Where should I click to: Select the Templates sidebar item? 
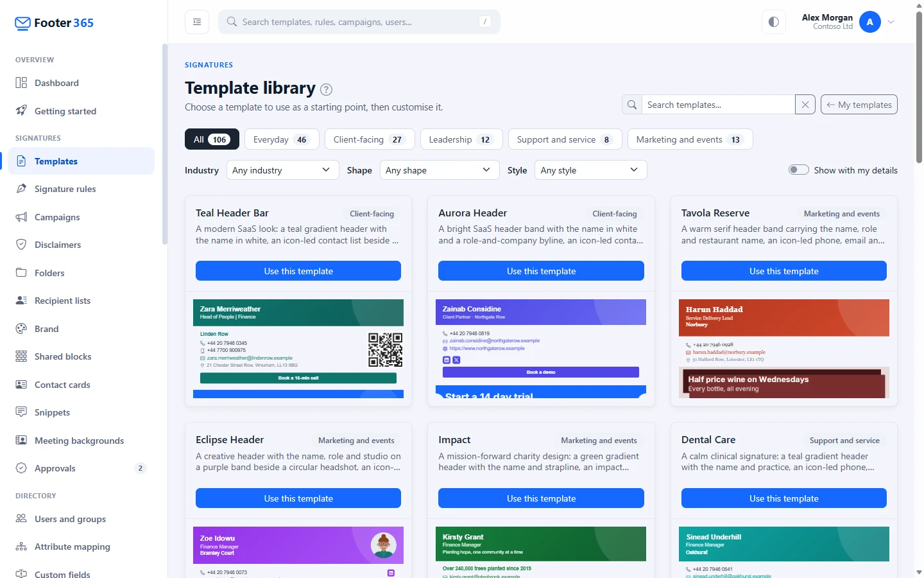81,161
